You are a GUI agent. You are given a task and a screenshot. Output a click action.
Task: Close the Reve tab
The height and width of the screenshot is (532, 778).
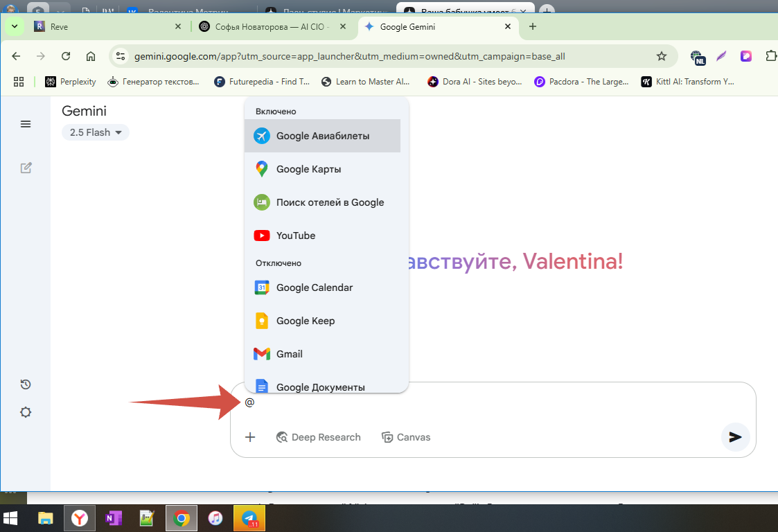point(178,26)
